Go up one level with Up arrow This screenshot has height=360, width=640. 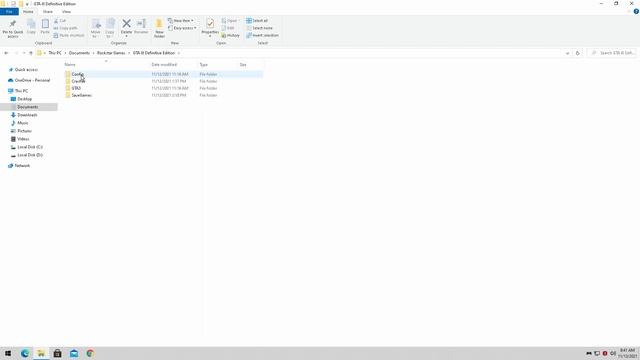click(31, 53)
